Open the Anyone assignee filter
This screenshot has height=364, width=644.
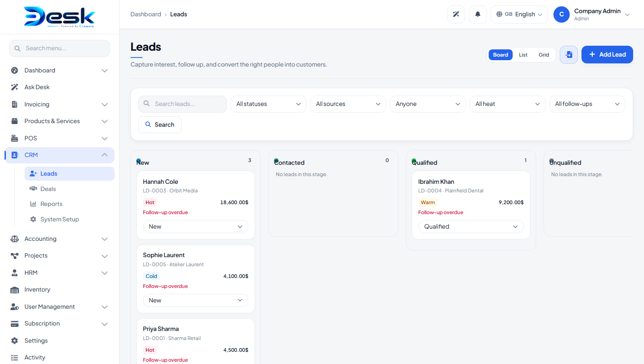[x=428, y=104]
